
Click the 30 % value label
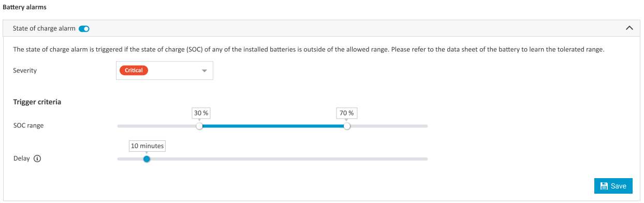(199, 113)
